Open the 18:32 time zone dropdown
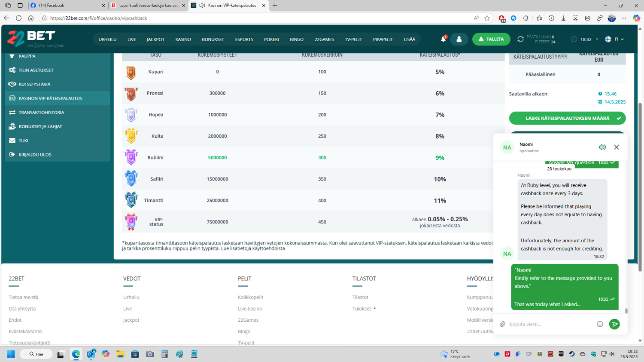Screen dimensions: 644x362 tap(586, 39)
